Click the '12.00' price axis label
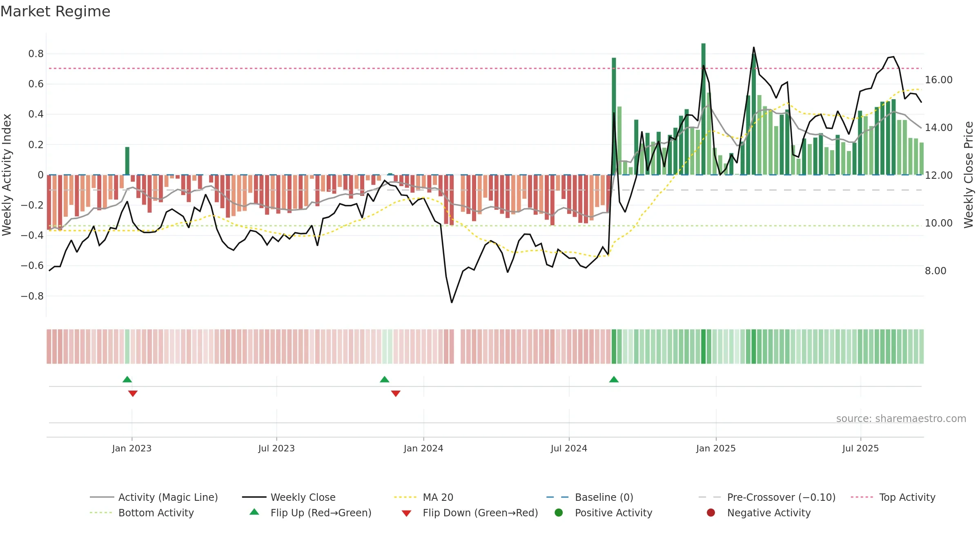Screen dimensions: 980x551 (x=938, y=176)
